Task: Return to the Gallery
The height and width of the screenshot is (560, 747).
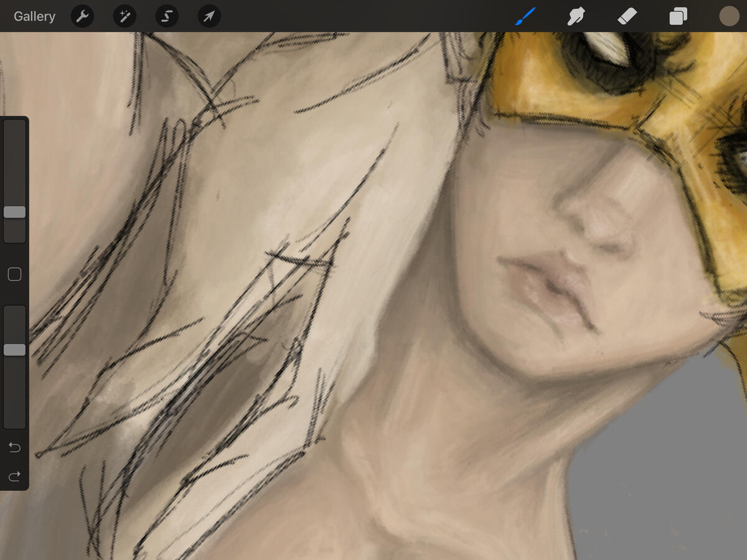Action: [x=34, y=16]
